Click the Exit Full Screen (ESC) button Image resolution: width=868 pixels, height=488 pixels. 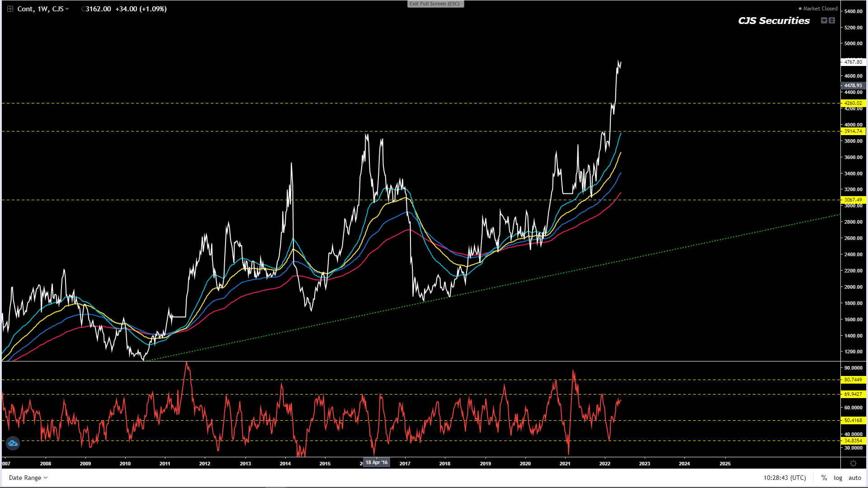[x=435, y=4]
